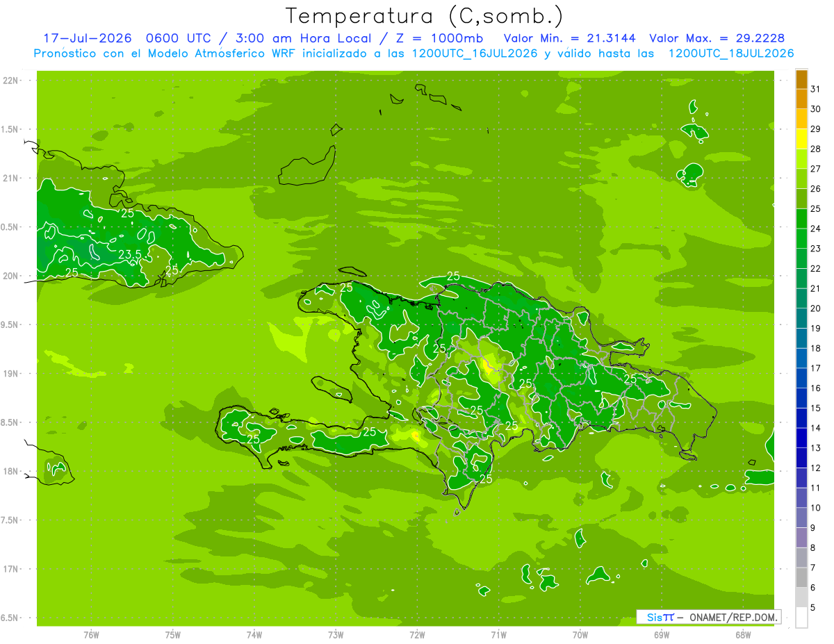Viewport: 834px width, 644px height.
Task: Click the valid-until time "1200UTC_18JUL2026"
Action: [x=731, y=53]
